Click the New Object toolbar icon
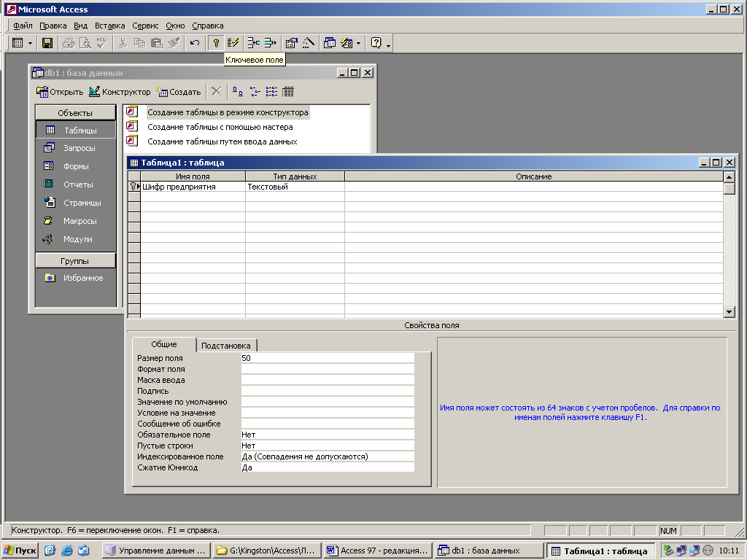 click(347, 43)
